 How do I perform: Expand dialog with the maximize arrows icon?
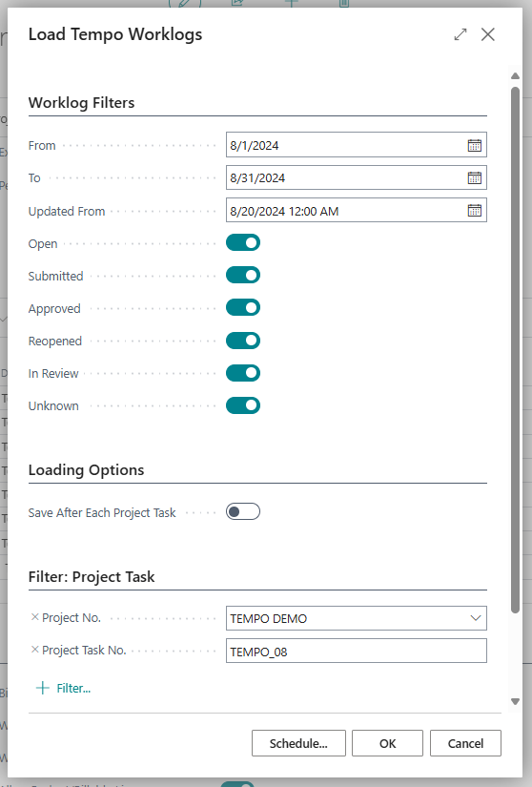click(x=460, y=34)
